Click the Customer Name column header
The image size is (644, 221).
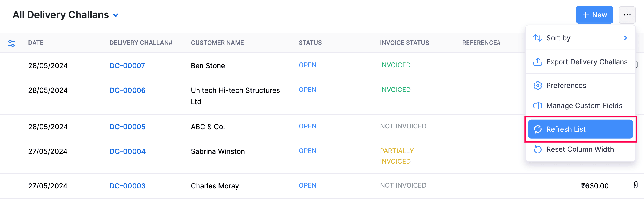217,43
